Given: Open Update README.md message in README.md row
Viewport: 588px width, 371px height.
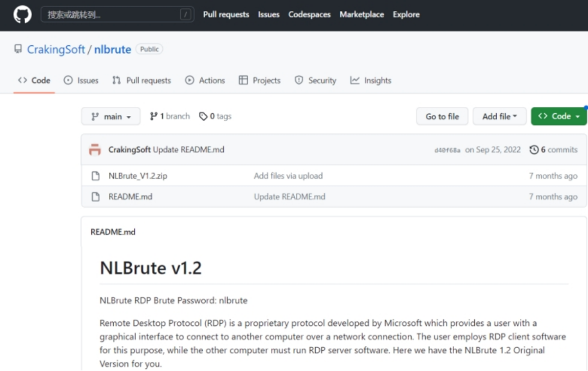Looking at the screenshot, I should pos(290,197).
